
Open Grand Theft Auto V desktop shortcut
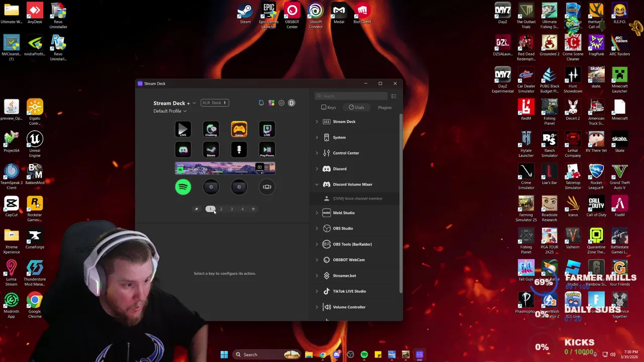pos(620,176)
